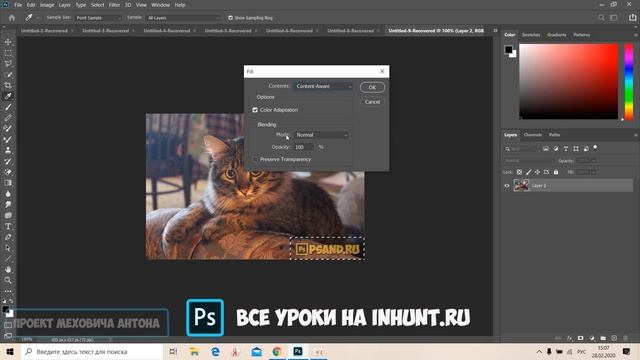
Task: Open the Window menu
Action: tap(160, 5)
